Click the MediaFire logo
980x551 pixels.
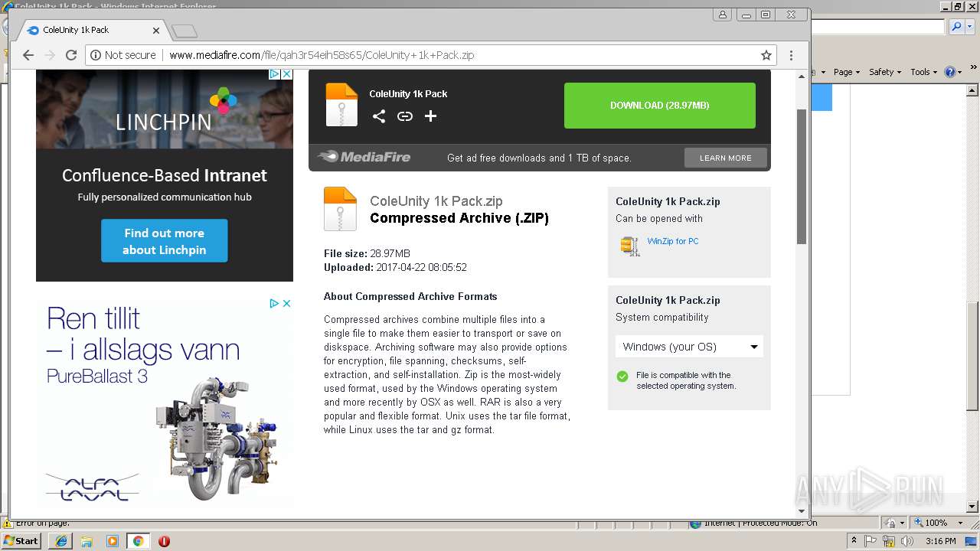coord(364,157)
